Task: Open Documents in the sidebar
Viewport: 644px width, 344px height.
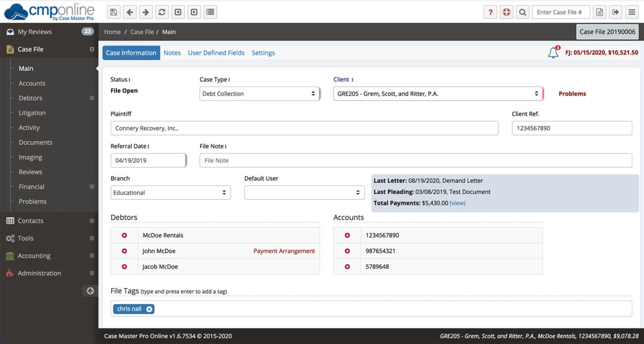Action: (x=35, y=143)
